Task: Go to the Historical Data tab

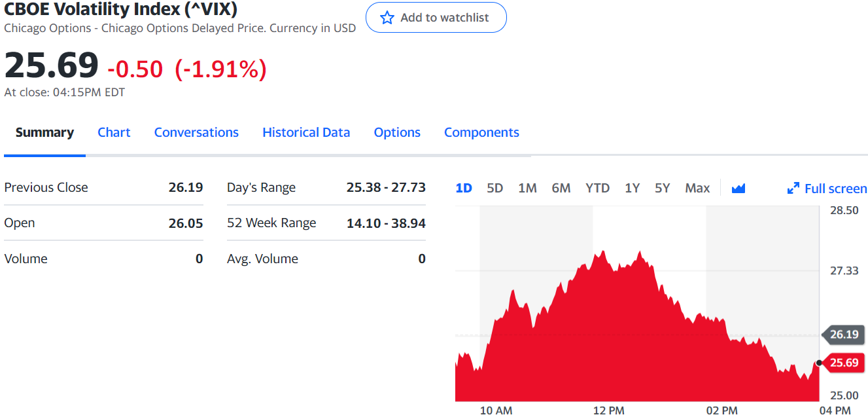Action: 306,132
